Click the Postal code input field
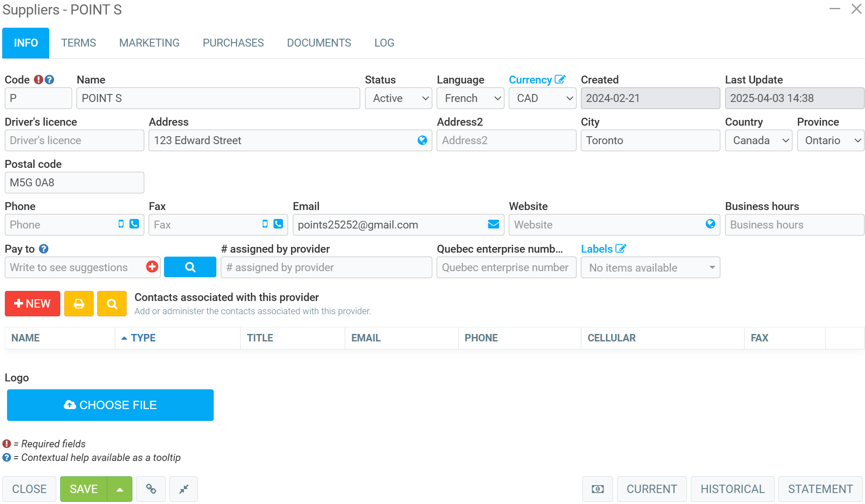The height and width of the screenshot is (504, 865). pos(74,182)
